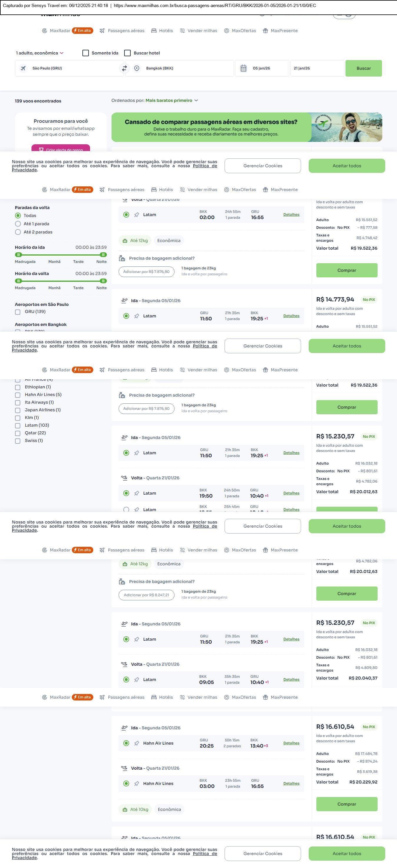Enable the 'Buscar hotel' checkbox

click(128, 53)
